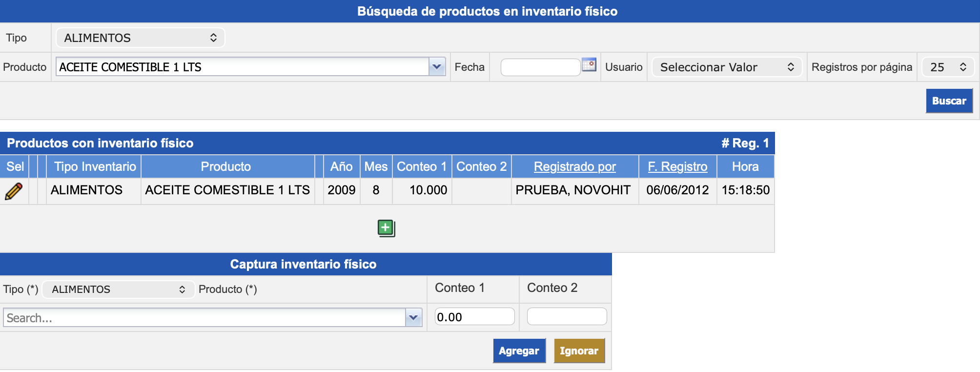Expand the capture Producto Search combo arrow

(x=414, y=318)
